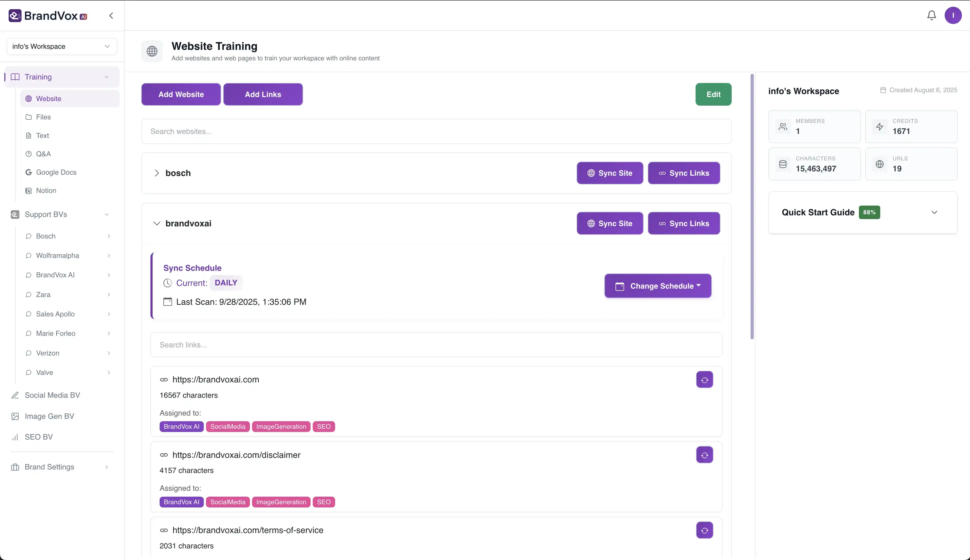Resync the brandvoxai.com/disclaimer link
Viewport: 970px width, 560px height.
(704, 455)
